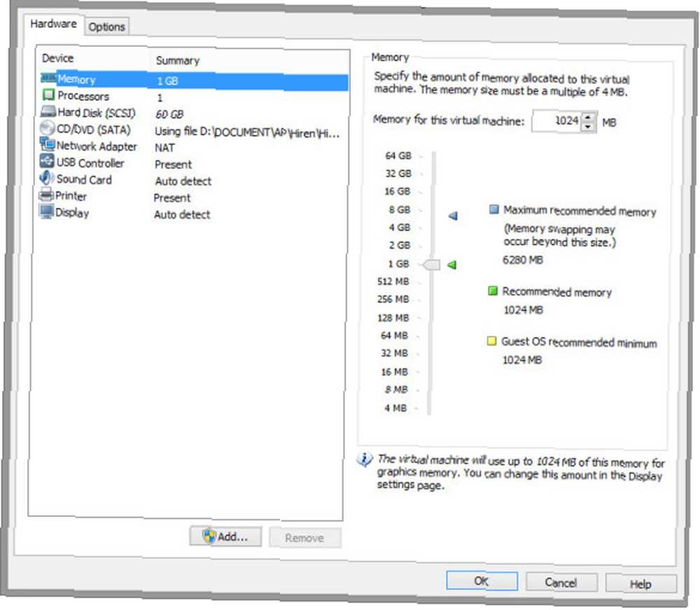
Task: Select the Display row
Action: tap(191, 214)
